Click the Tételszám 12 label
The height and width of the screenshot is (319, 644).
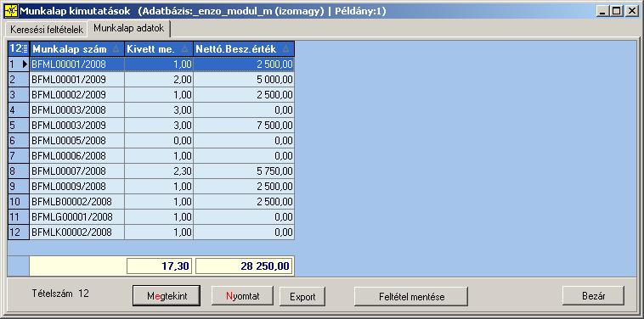click(x=60, y=294)
